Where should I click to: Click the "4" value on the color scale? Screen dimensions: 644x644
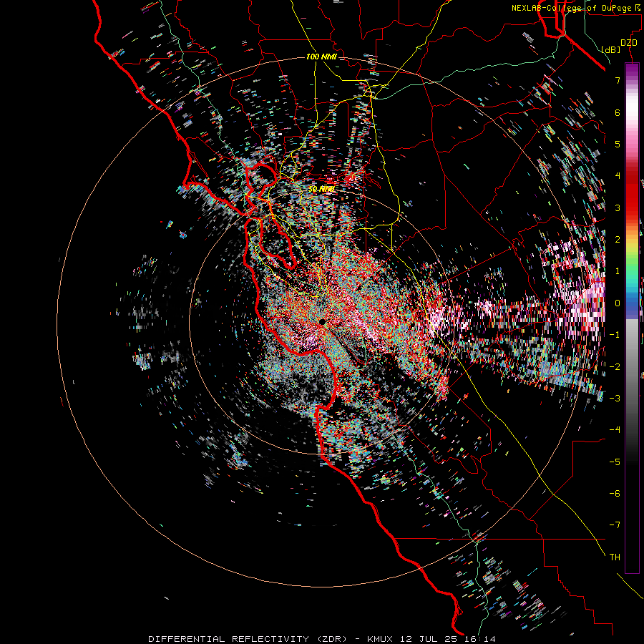(618, 176)
